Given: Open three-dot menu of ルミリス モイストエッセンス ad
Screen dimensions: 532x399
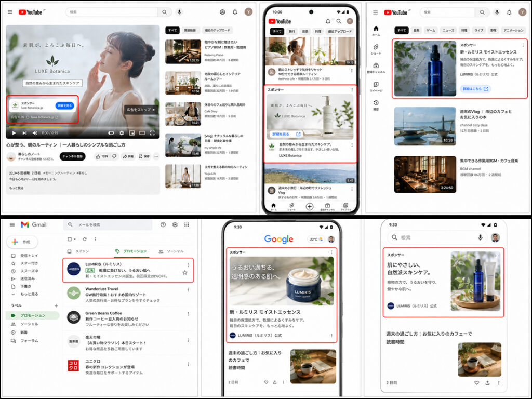Looking at the screenshot, I should tap(523, 45).
